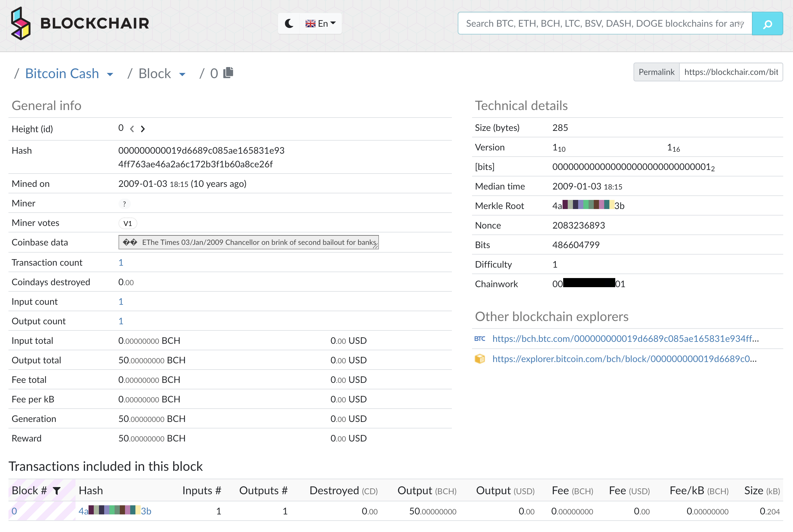This screenshot has width=793, height=532.
Task: Go to the previous block with left chevron
Action: pos(132,129)
